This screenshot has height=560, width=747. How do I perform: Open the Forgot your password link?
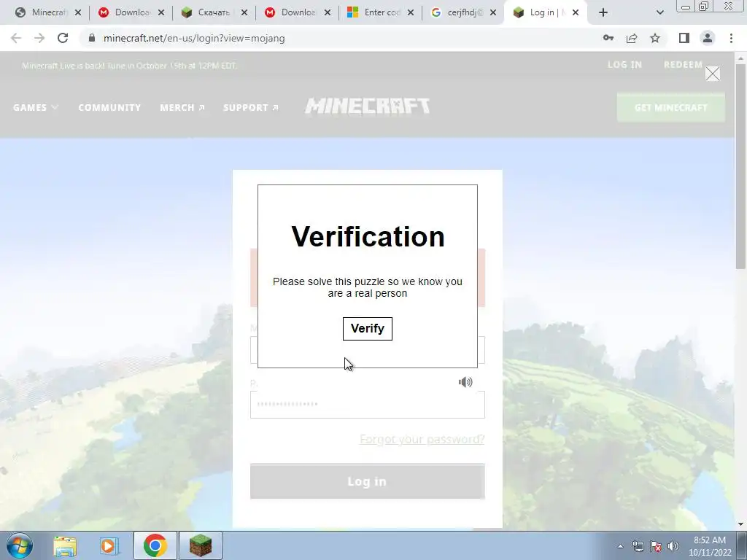point(422,438)
